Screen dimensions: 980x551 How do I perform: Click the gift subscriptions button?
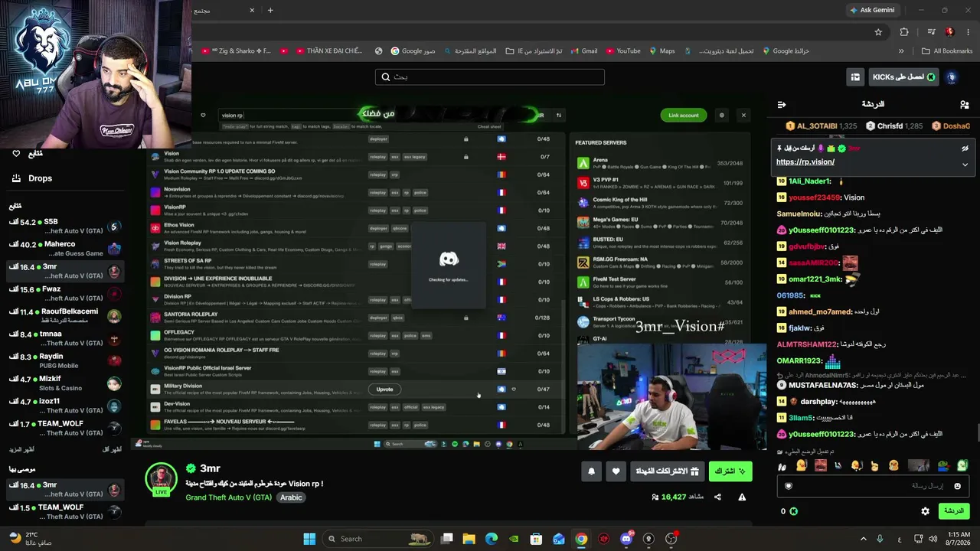pos(668,471)
